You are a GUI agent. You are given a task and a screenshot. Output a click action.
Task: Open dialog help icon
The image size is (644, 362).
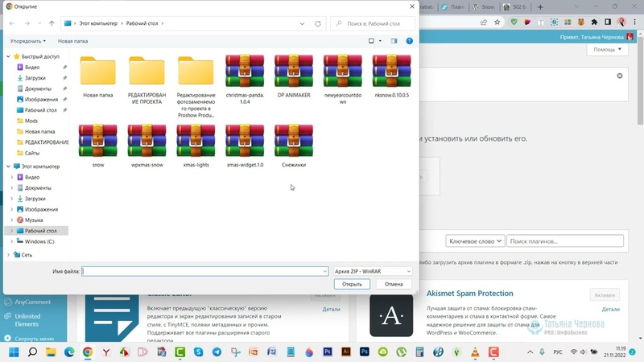coord(410,41)
